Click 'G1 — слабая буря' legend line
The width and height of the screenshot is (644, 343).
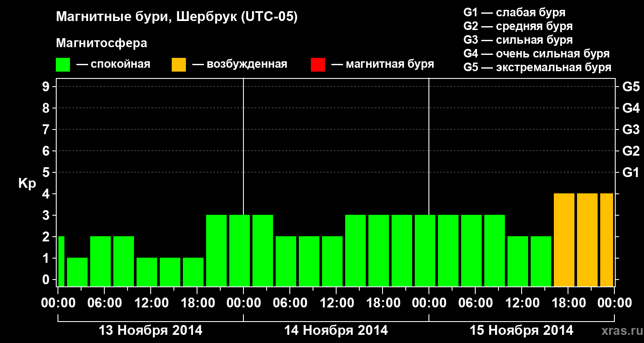tap(514, 12)
